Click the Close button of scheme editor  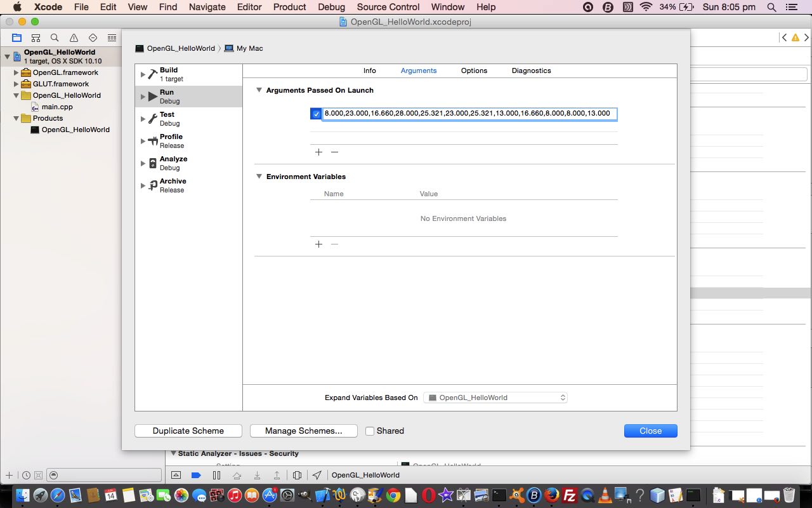pyautogui.click(x=651, y=431)
